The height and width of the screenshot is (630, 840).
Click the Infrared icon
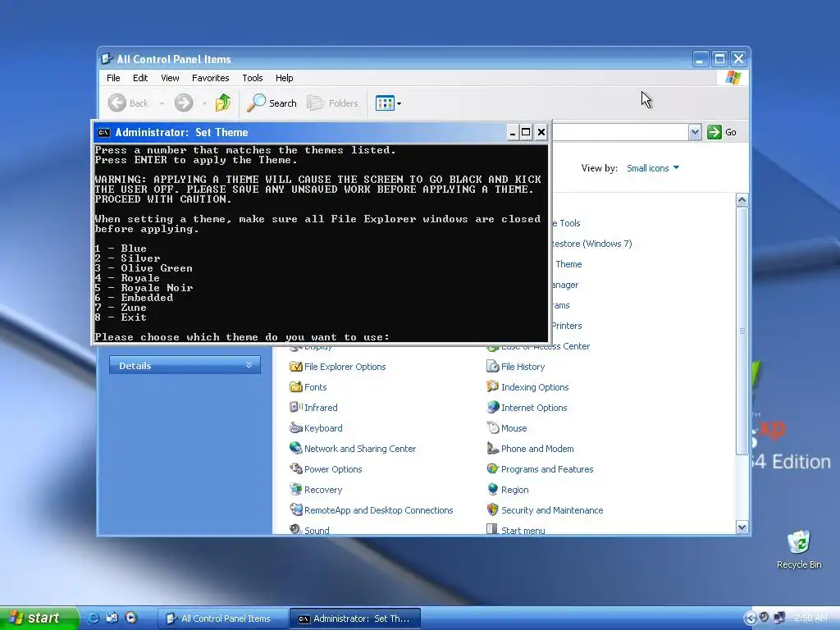click(x=295, y=407)
